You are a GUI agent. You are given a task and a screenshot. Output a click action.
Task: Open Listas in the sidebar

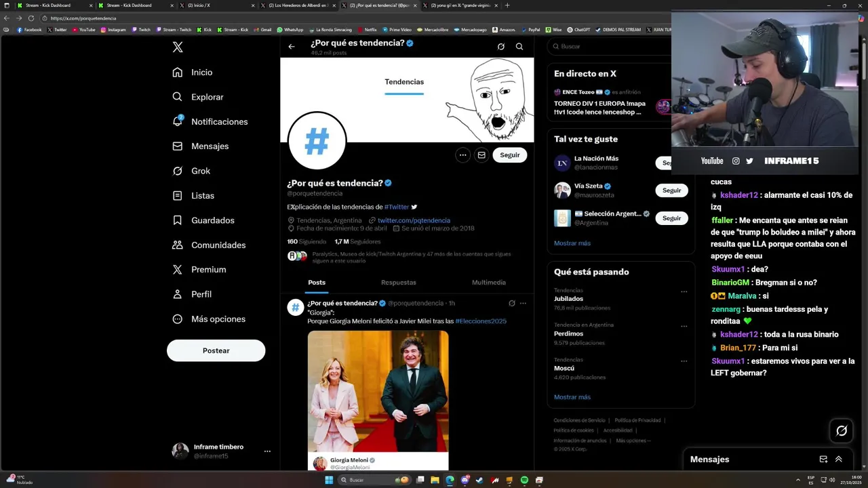coord(193,196)
